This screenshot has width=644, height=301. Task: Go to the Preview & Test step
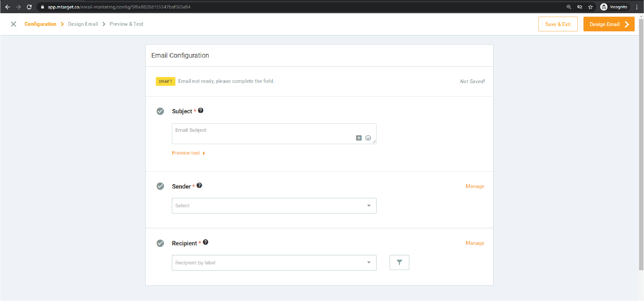point(126,24)
